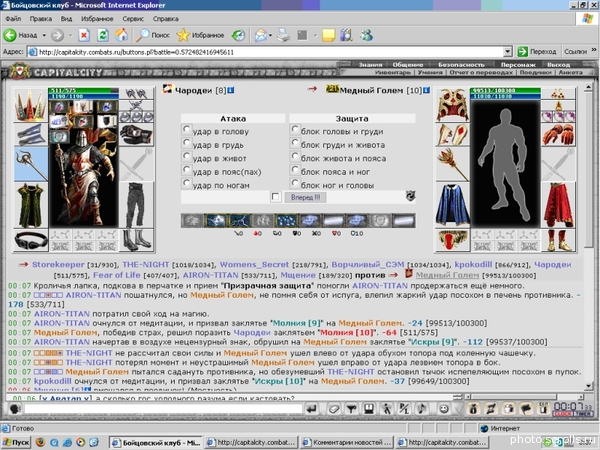Viewport: 600px width, 450px height.
Task: Click the Переход go button
Action: 537,51
